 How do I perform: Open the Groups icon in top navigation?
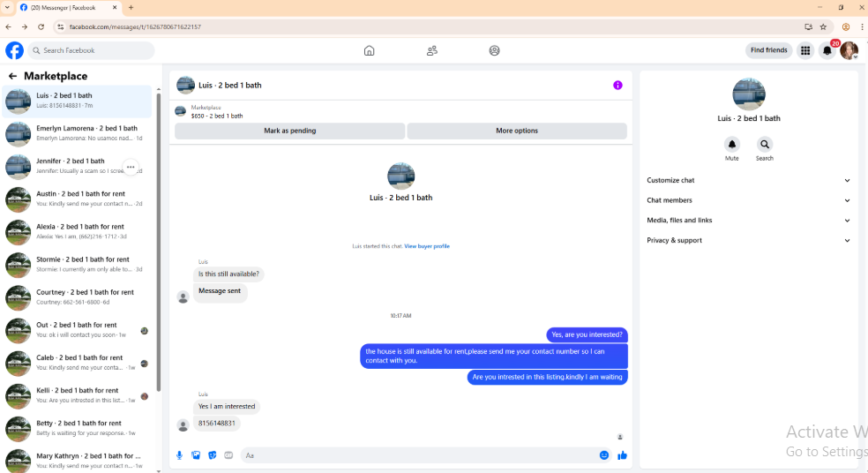pyautogui.click(x=494, y=50)
